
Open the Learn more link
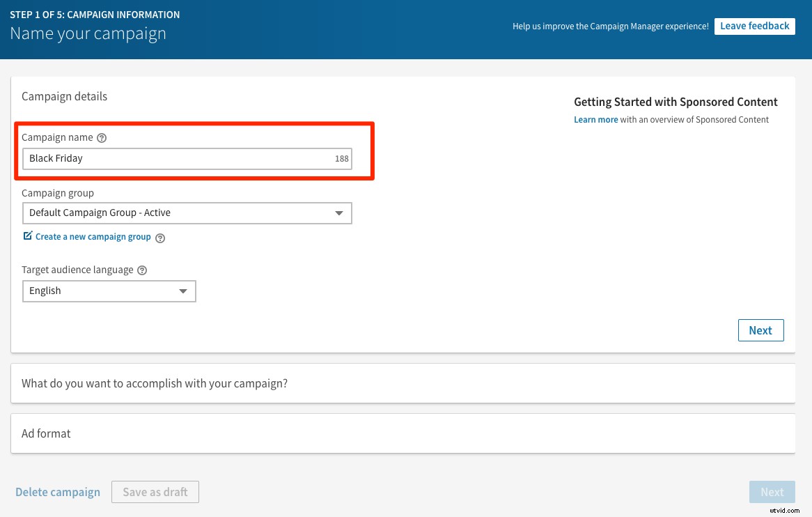point(595,119)
